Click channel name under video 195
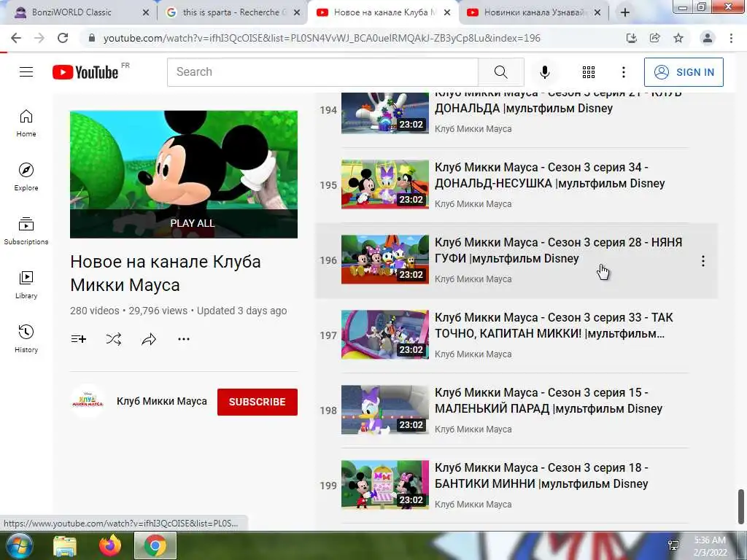 pos(473,204)
